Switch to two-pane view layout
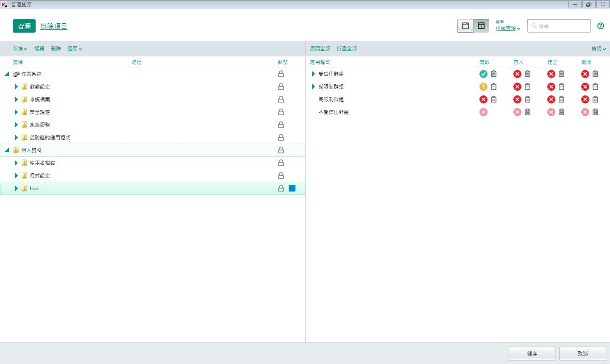Viewport: 610px width, 364px height. point(481,26)
